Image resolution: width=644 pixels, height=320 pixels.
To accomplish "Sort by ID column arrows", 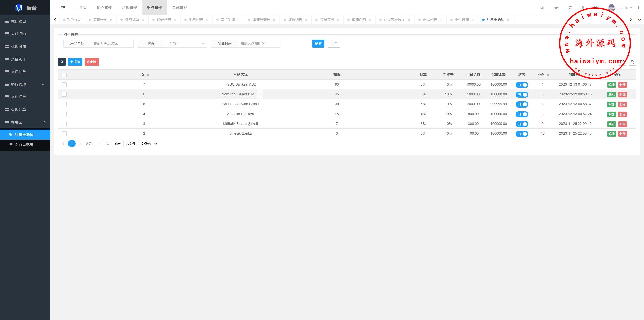I will [x=148, y=75].
